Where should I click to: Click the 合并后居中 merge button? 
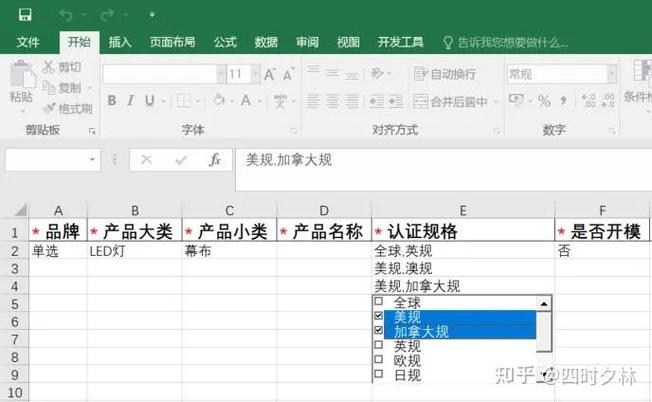tap(451, 101)
